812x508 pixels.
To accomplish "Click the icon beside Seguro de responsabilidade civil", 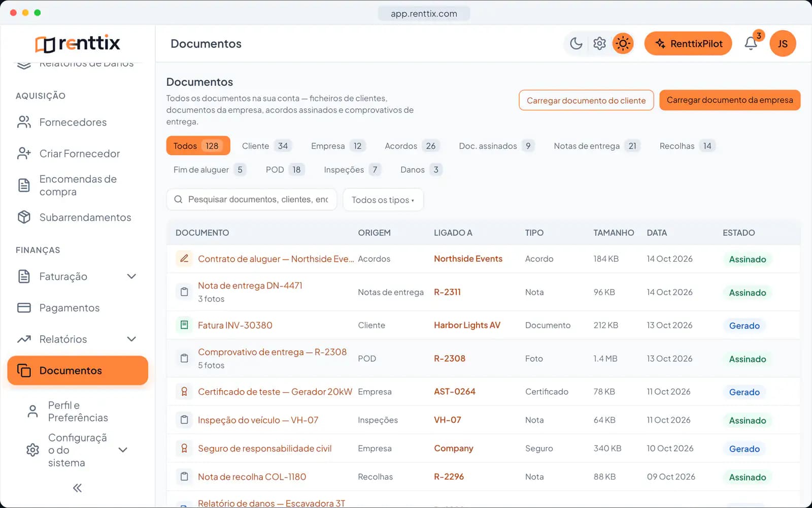I will [184, 449].
